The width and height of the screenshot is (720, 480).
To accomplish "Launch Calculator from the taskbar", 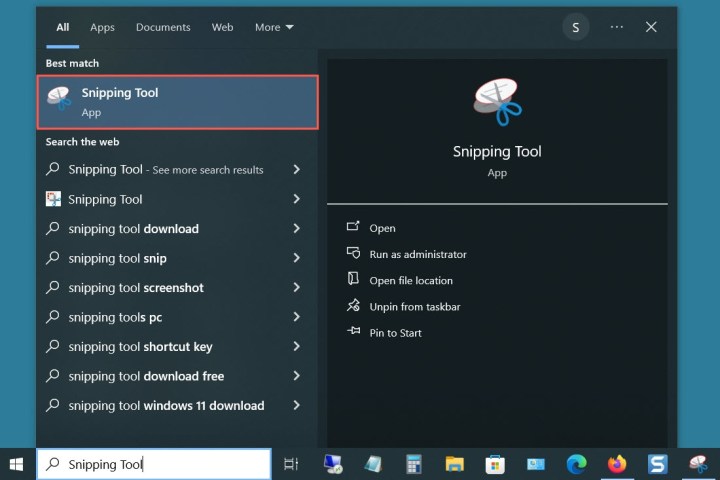I will (413, 464).
